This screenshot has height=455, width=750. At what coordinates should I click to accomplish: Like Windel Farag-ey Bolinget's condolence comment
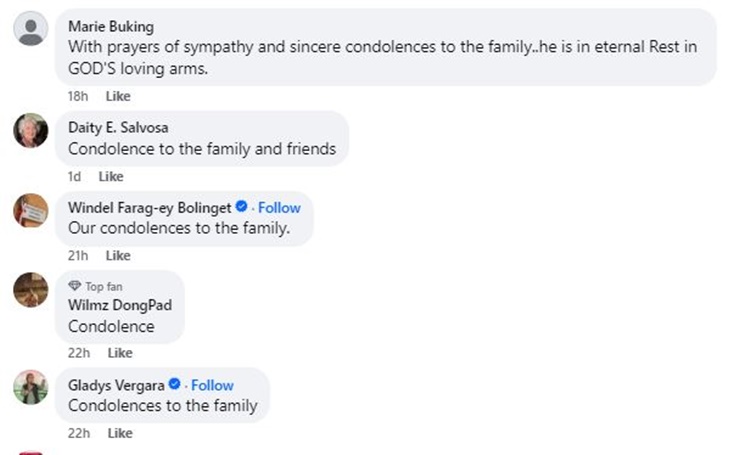tap(118, 255)
